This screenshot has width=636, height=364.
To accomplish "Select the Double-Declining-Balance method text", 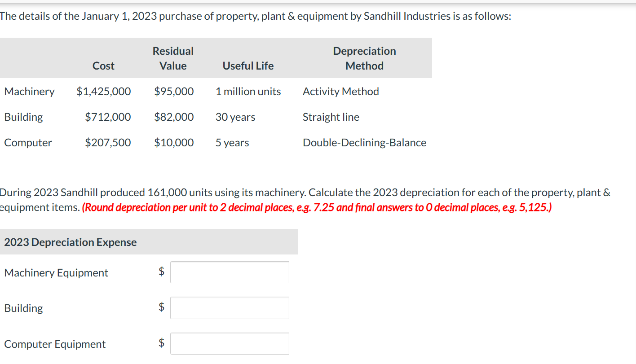I will (x=364, y=142).
